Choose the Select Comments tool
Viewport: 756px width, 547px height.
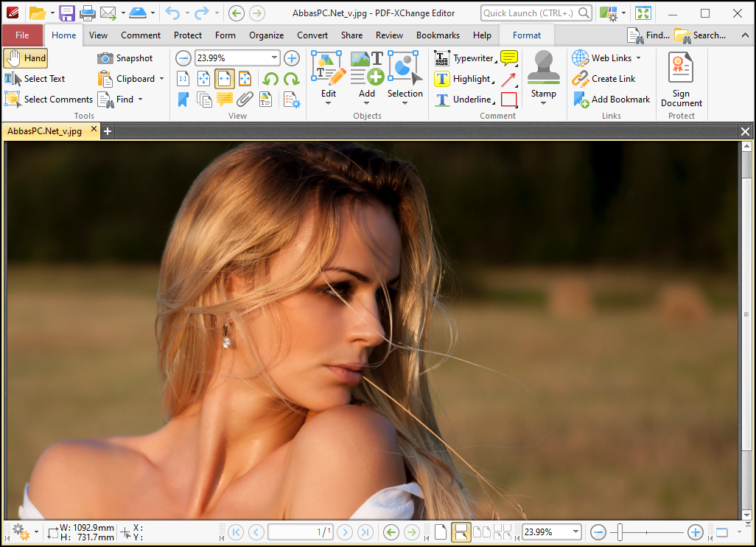[x=49, y=100]
